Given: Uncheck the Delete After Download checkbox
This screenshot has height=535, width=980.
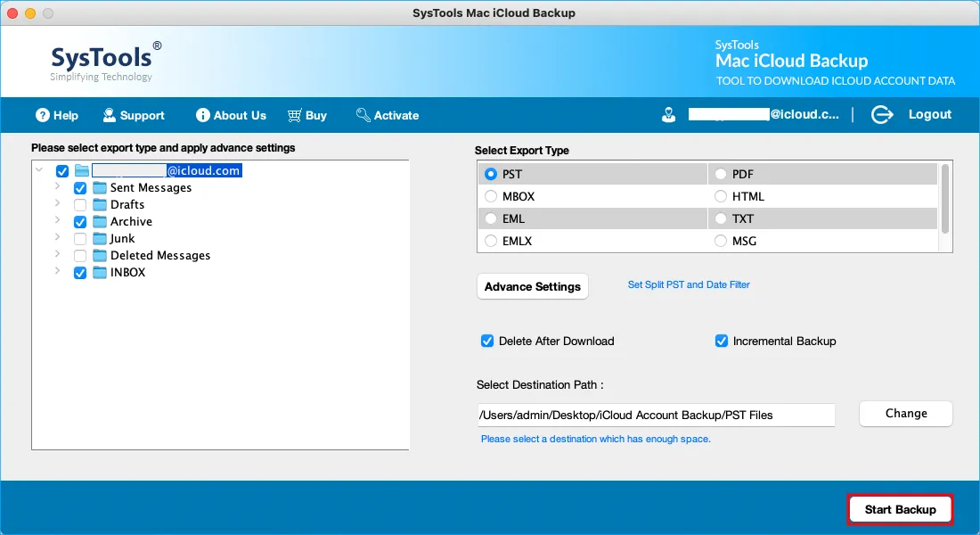Looking at the screenshot, I should pyautogui.click(x=487, y=341).
